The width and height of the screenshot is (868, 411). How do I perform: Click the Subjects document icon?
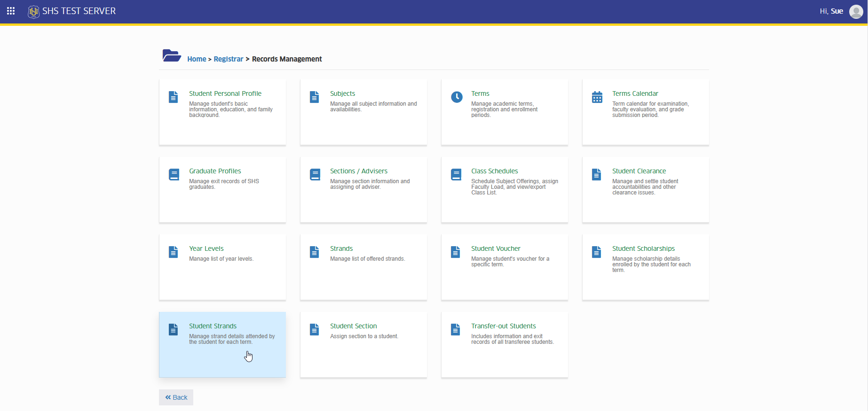pos(315,97)
